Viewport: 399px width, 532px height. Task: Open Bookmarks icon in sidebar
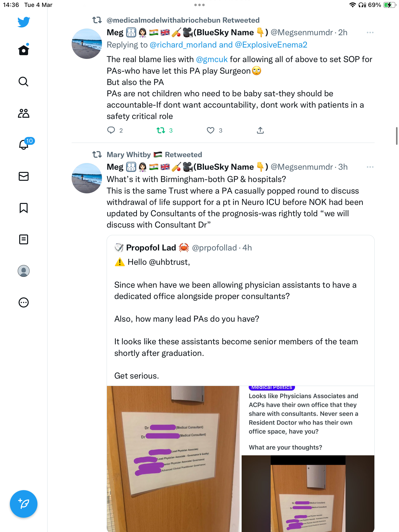pos(24,208)
